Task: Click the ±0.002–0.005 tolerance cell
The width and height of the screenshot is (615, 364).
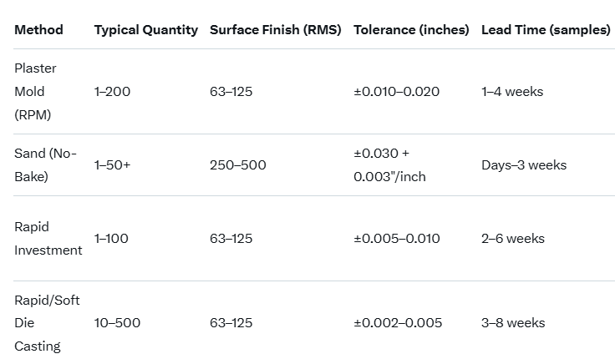Action: click(x=398, y=323)
